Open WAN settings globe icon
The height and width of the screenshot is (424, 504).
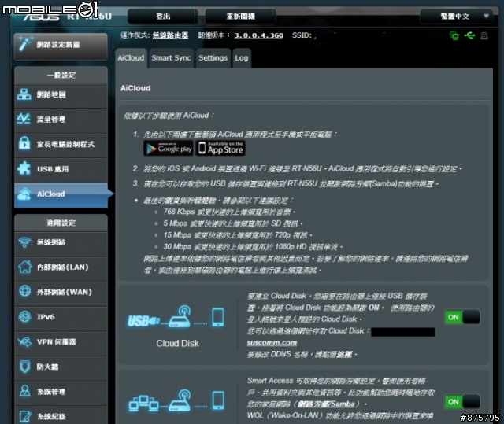[24, 291]
